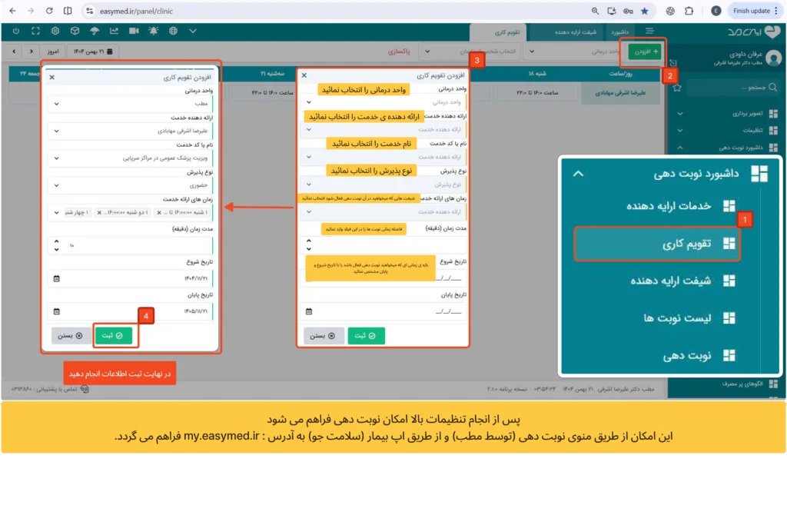Click the بستن button in the blank form
The height and width of the screenshot is (532, 787).
coord(324,335)
